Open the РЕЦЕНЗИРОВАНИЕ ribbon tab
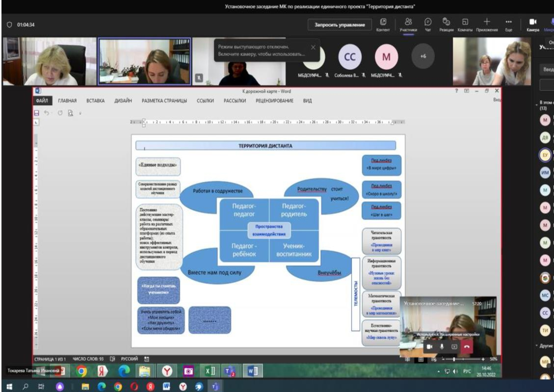 [x=275, y=101]
